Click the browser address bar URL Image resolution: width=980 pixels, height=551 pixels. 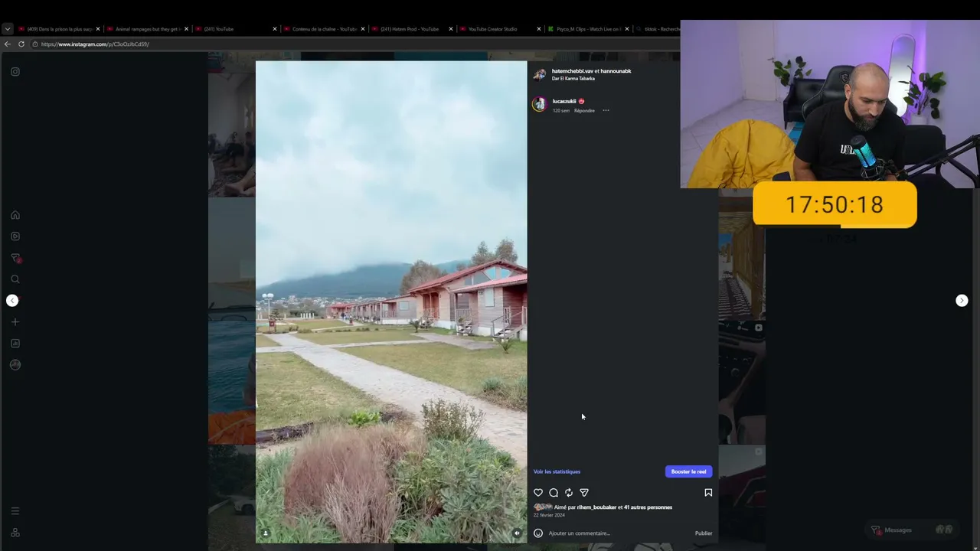(x=95, y=44)
